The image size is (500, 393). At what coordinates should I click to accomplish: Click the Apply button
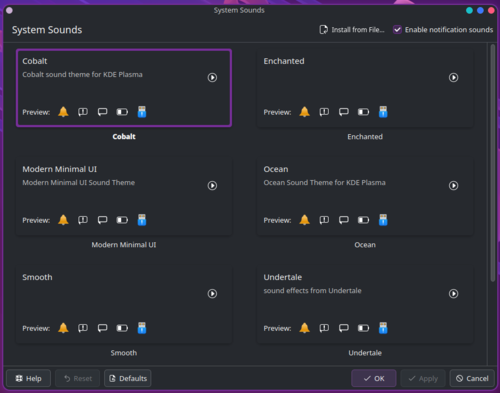tap(423, 378)
